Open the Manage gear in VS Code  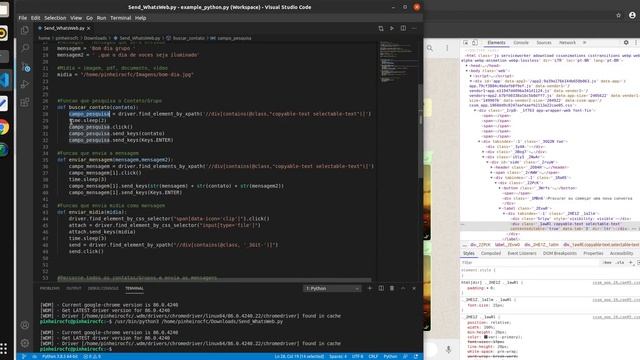tap(25, 343)
